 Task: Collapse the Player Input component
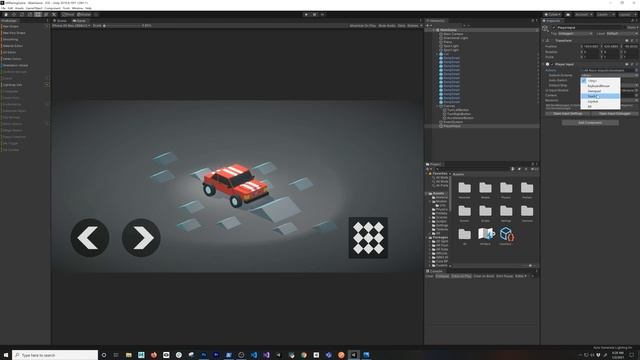pos(544,64)
